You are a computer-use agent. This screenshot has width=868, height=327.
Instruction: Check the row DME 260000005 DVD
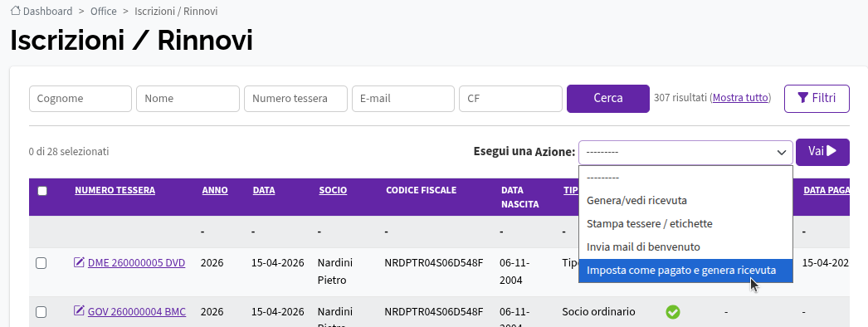41,263
